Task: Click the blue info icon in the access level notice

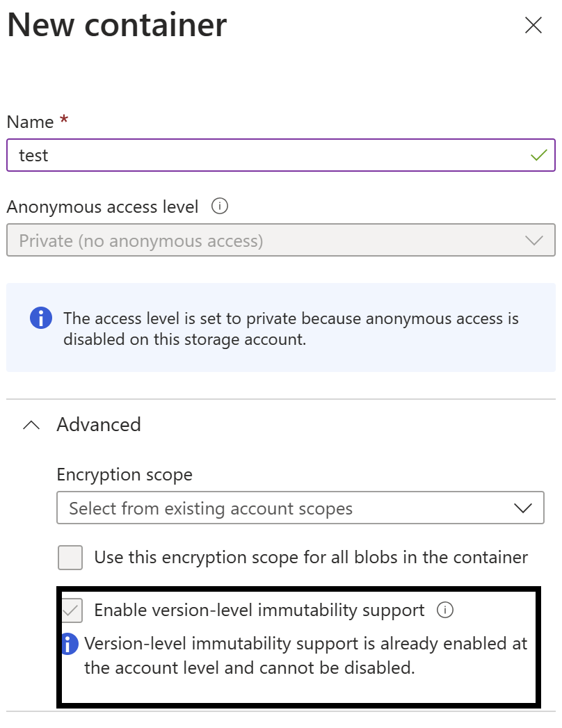Action: (x=40, y=318)
